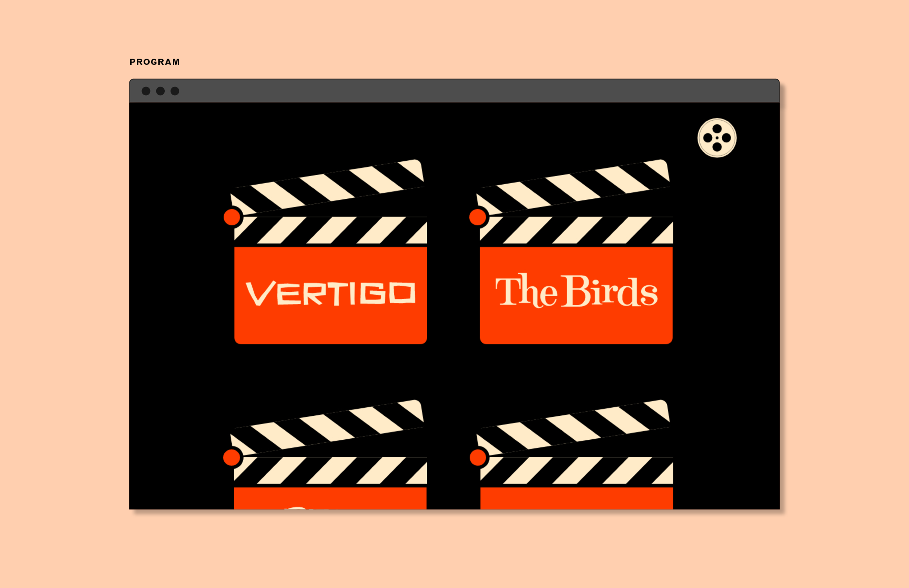Screen dimensions: 909x588
Task: Click the rightmost of the three title bar dots
Action: pyautogui.click(x=175, y=91)
